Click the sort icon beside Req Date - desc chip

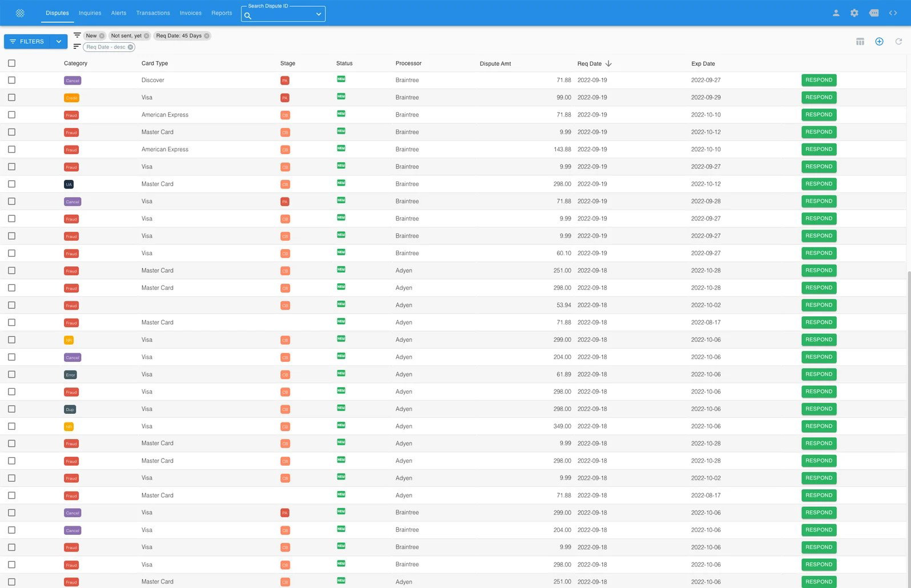tap(77, 47)
